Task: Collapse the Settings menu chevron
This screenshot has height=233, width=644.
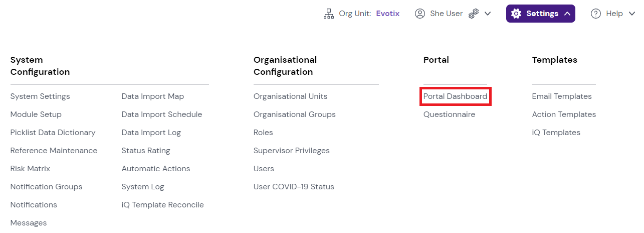Action: coord(567,14)
